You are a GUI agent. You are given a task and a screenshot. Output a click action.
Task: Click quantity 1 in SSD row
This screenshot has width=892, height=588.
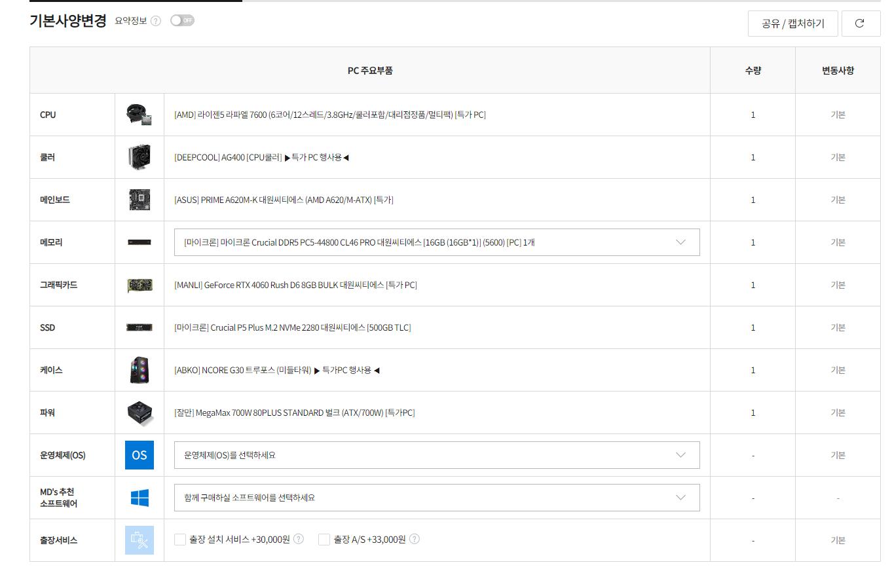coord(753,327)
